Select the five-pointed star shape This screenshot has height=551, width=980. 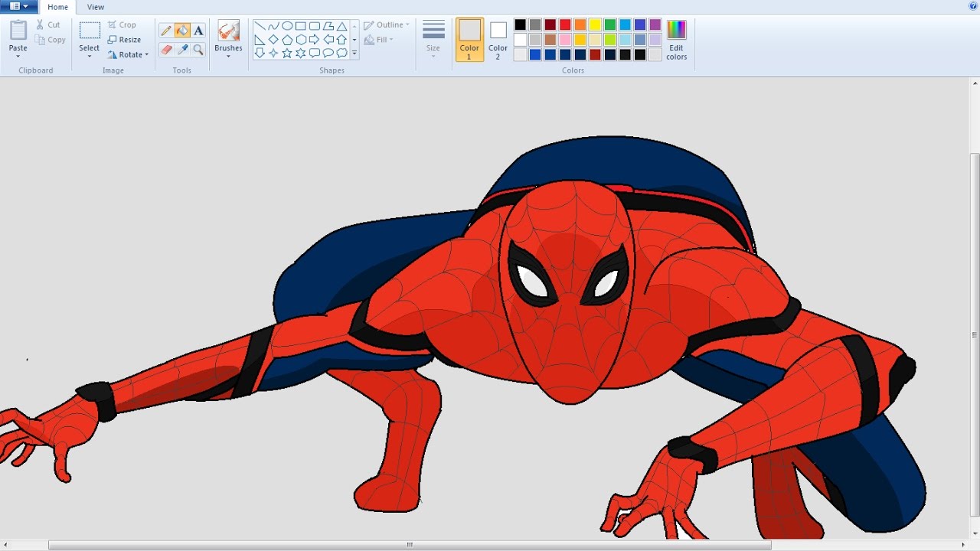click(286, 51)
